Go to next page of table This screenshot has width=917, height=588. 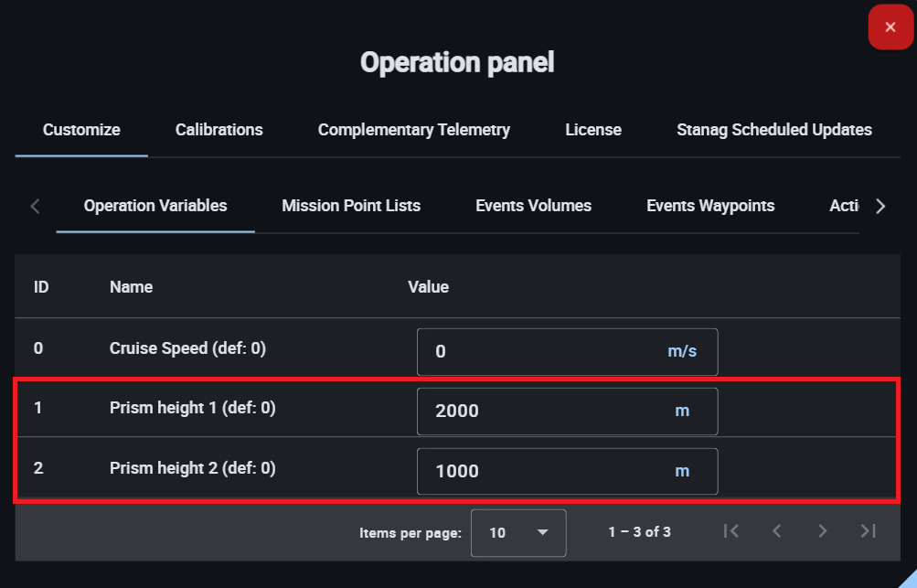(x=822, y=531)
